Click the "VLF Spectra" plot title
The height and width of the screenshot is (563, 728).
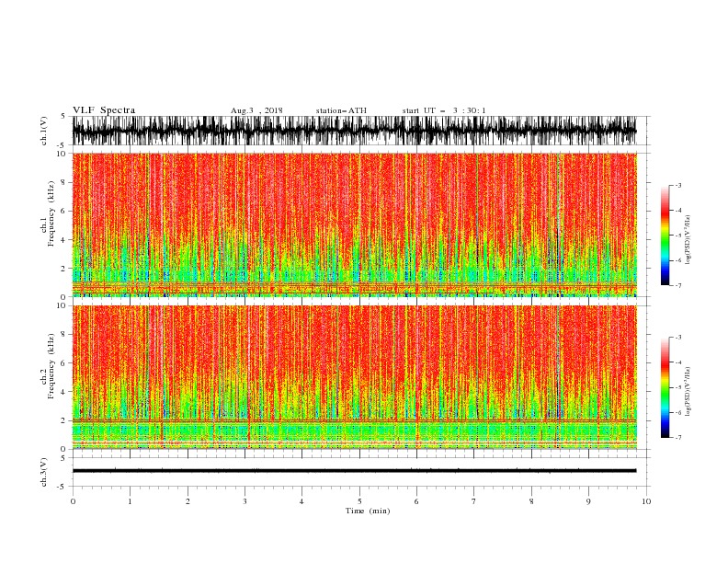(x=104, y=110)
